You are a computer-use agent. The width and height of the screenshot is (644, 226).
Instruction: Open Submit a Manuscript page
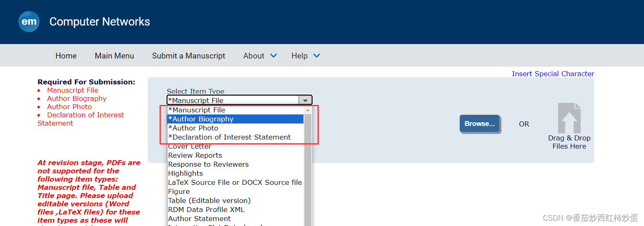(x=189, y=56)
